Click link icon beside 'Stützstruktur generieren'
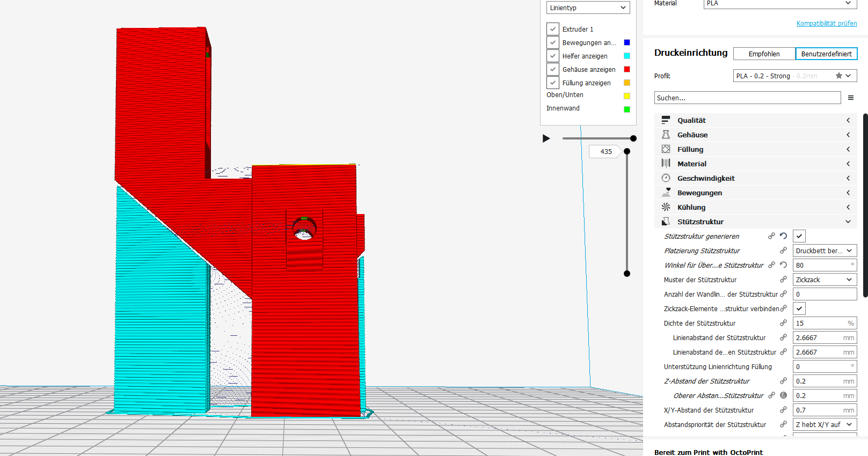Image resolution: width=868 pixels, height=456 pixels. coord(771,236)
